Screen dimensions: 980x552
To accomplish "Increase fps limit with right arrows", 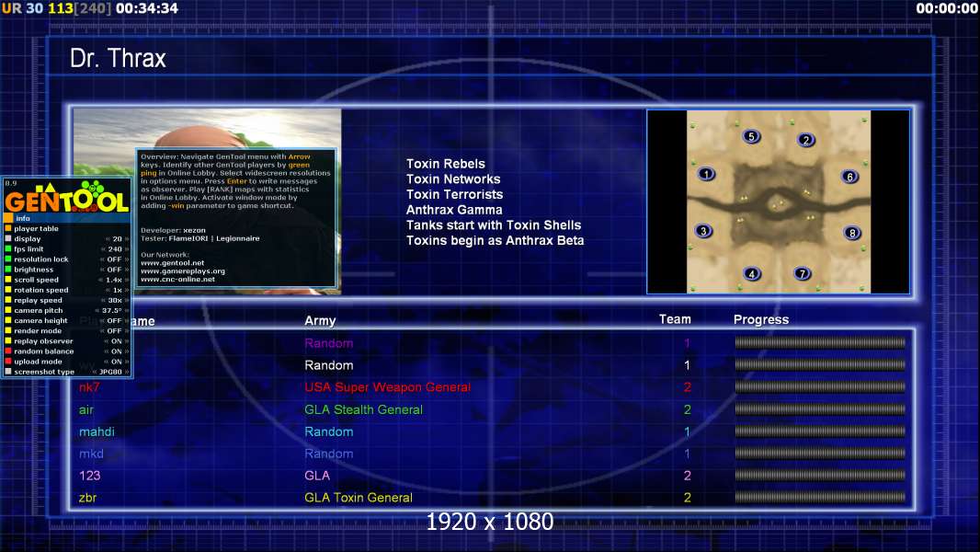I will [x=126, y=248].
